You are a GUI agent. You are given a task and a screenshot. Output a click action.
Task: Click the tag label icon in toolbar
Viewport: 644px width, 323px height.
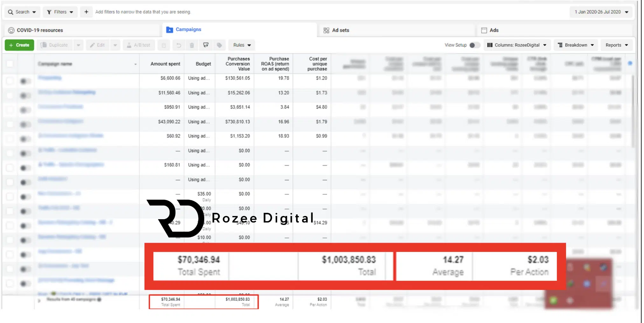[219, 45]
